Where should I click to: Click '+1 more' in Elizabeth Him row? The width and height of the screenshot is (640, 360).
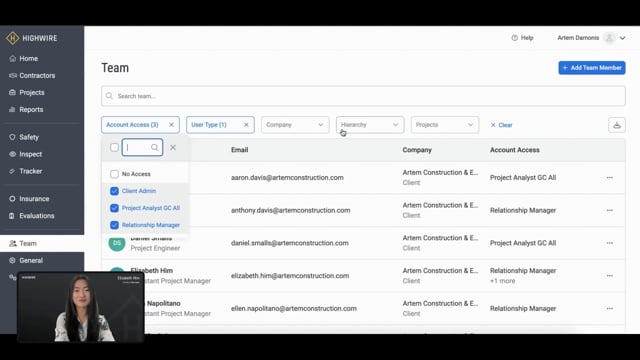point(502,281)
